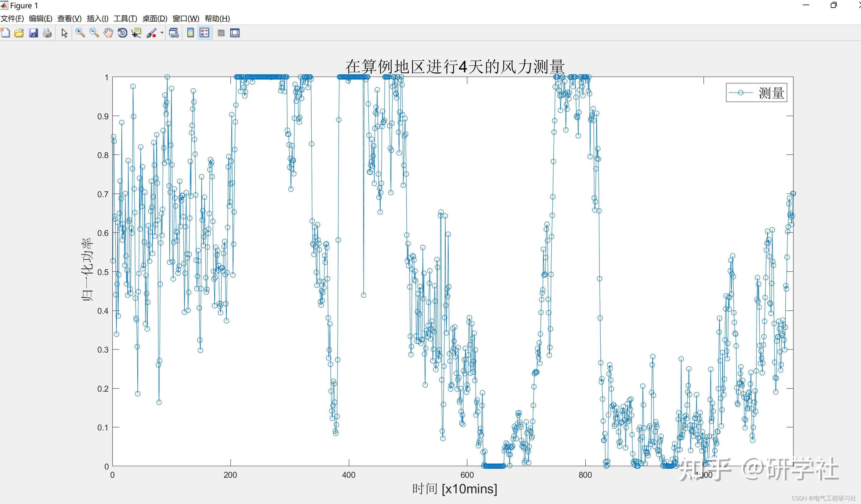This screenshot has width=861, height=504.
Task: Click the Show Plot Tools button
Action: pos(235,33)
